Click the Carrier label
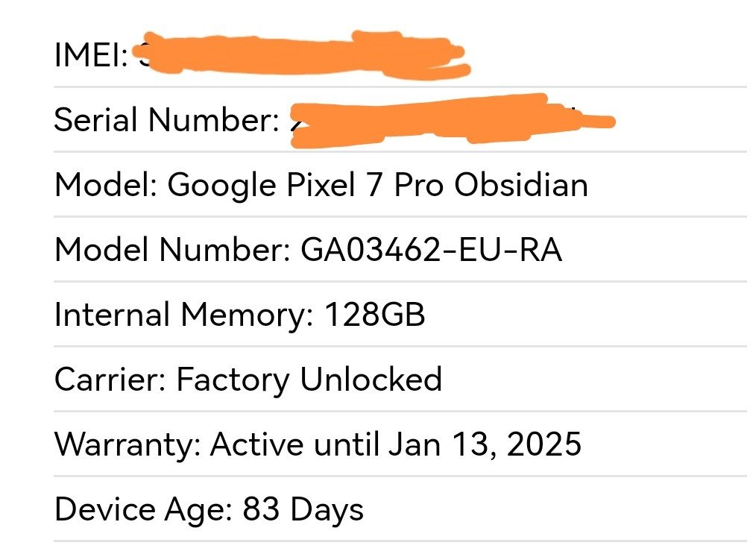753x560 pixels. [109, 380]
